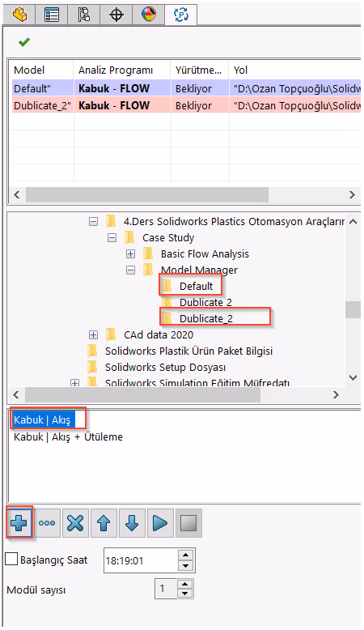Select the Dublicate_2 folder with an underscore
The height and width of the screenshot is (630, 364).
click(206, 318)
